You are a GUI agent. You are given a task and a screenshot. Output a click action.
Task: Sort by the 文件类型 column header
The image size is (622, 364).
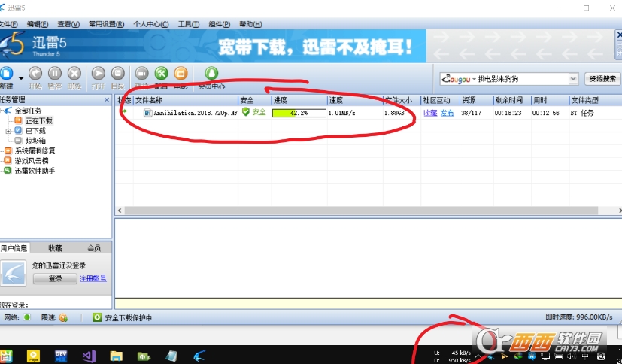click(x=596, y=100)
